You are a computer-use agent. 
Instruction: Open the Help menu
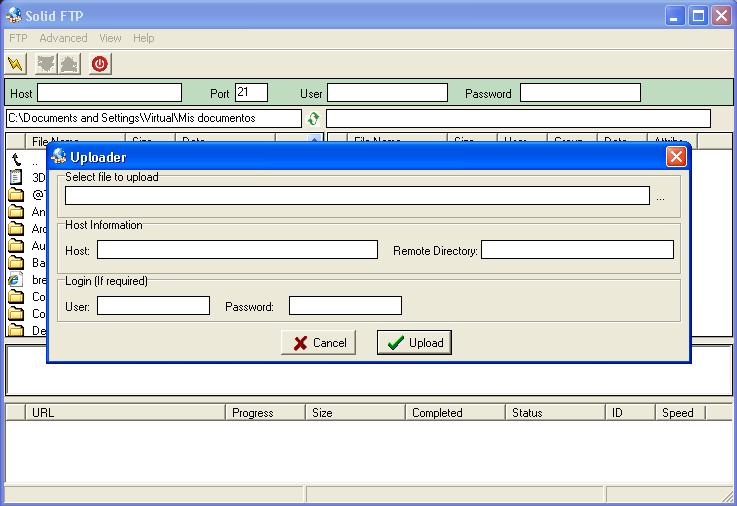pyautogui.click(x=143, y=38)
